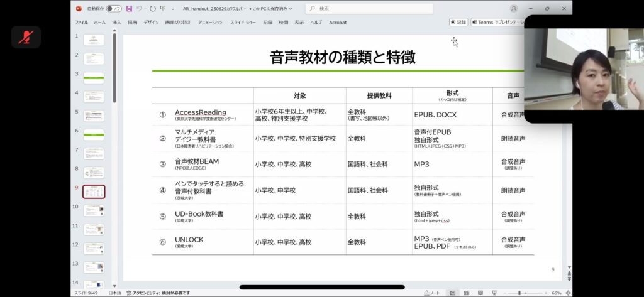
Task: Click the 記録 record button at right
Action: (458, 23)
